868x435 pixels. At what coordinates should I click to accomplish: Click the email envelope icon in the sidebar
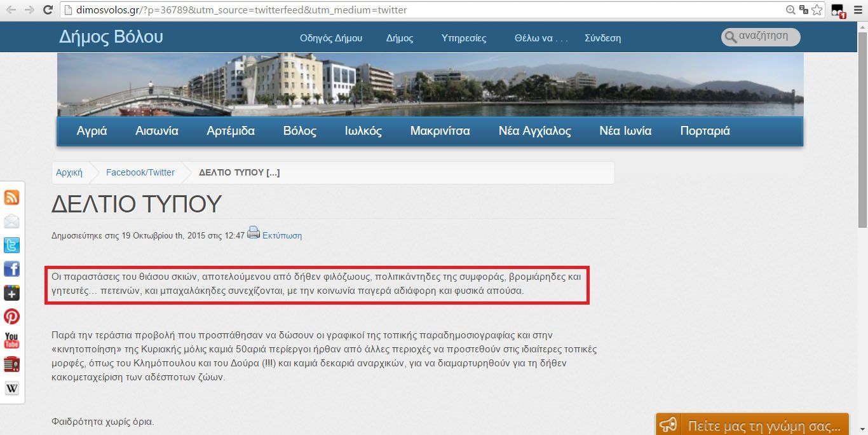(x=11, y=221)
